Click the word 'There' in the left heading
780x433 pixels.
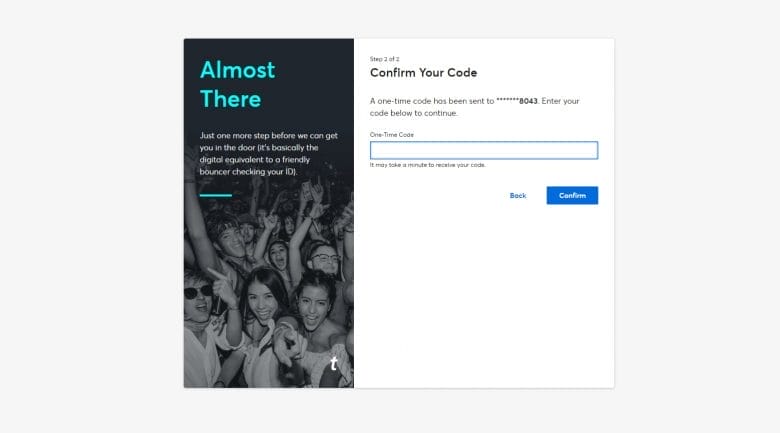click(230, 99)
